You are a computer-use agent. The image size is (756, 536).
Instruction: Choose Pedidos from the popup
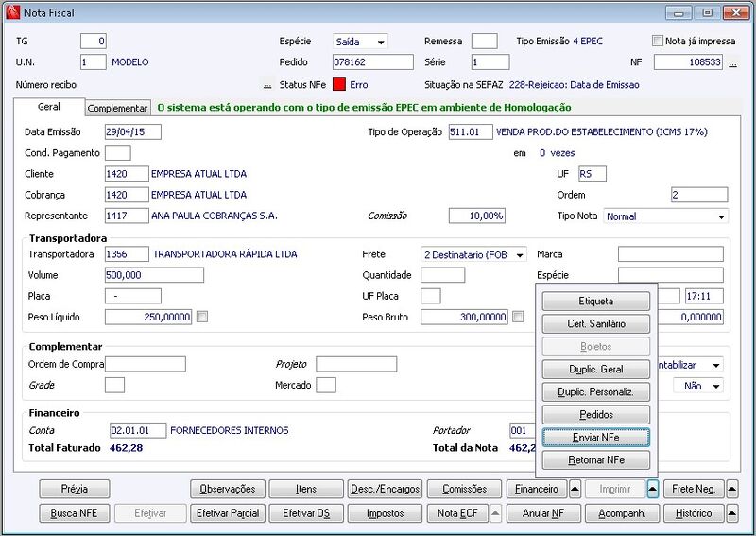coord(596,414)
